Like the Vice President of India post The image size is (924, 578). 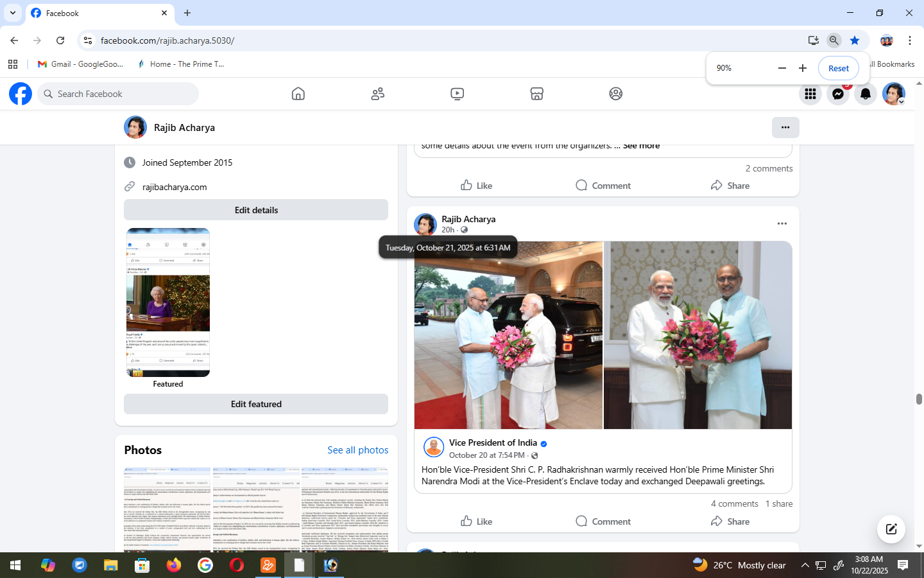tap(476, 521)
